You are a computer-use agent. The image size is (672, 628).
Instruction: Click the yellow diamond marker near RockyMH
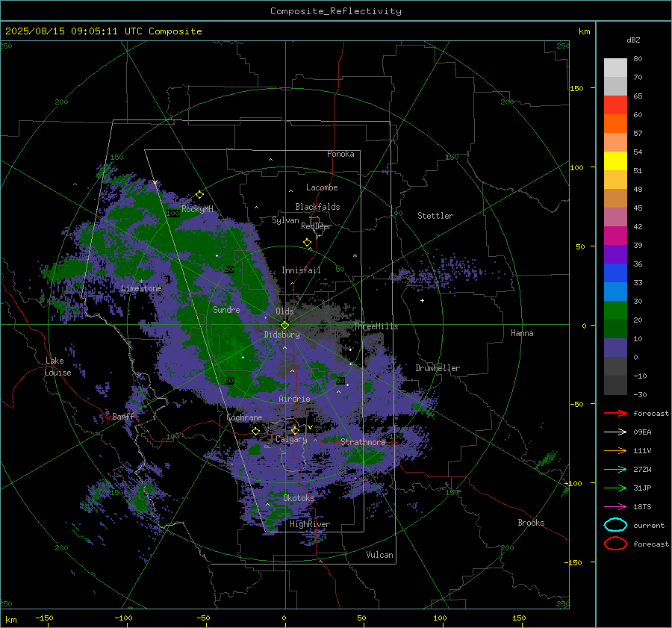(x=199, y=195)
